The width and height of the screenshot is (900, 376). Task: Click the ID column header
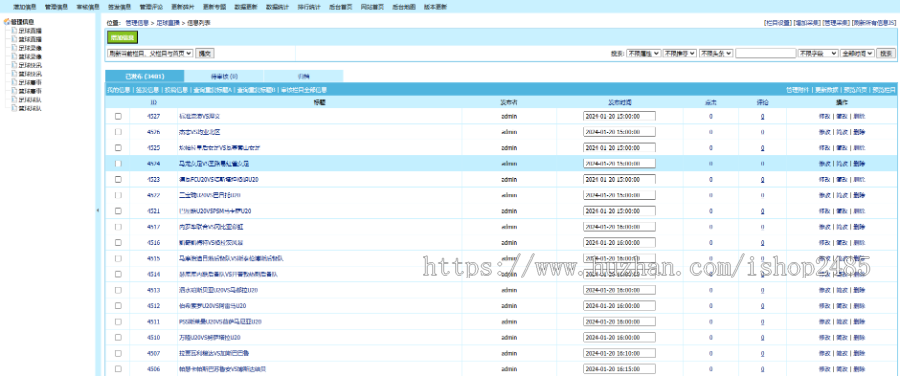(153, 102)
